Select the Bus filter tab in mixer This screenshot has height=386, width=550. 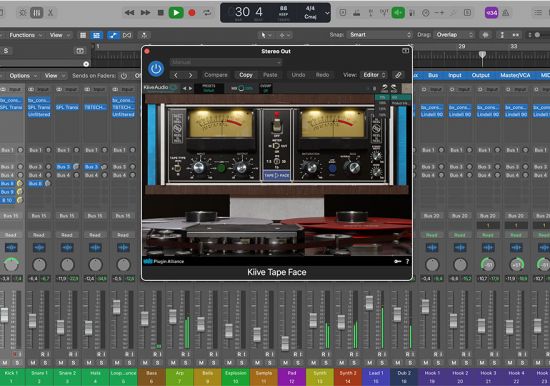point(433,75)
